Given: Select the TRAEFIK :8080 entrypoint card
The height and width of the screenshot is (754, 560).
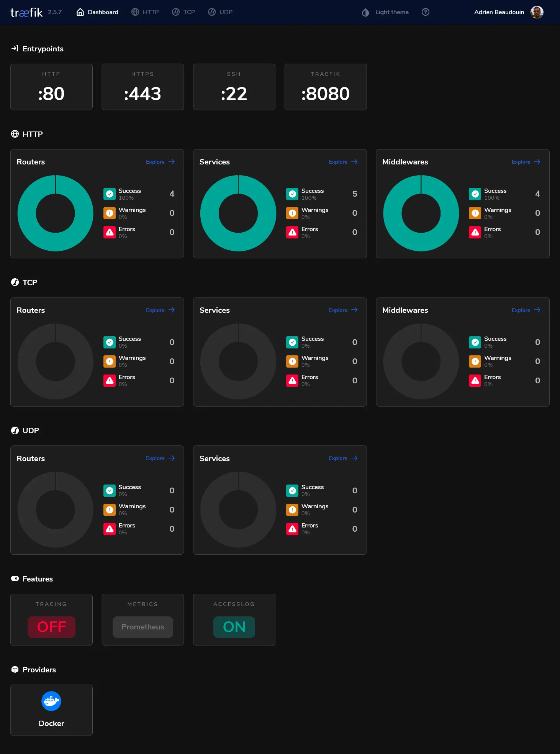Looking at the screenshot, I should coord(326,87).
